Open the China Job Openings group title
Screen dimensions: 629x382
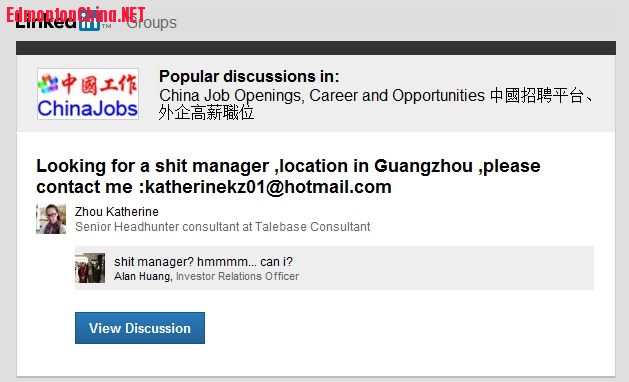point(375,104)
